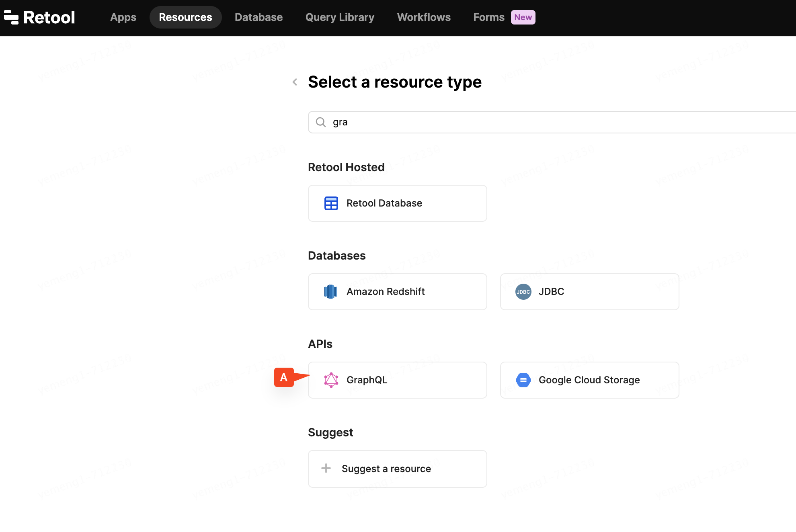Screen dimensions: 796x532
Task: Click the Retool Database table icon
Action: [331, 203]
